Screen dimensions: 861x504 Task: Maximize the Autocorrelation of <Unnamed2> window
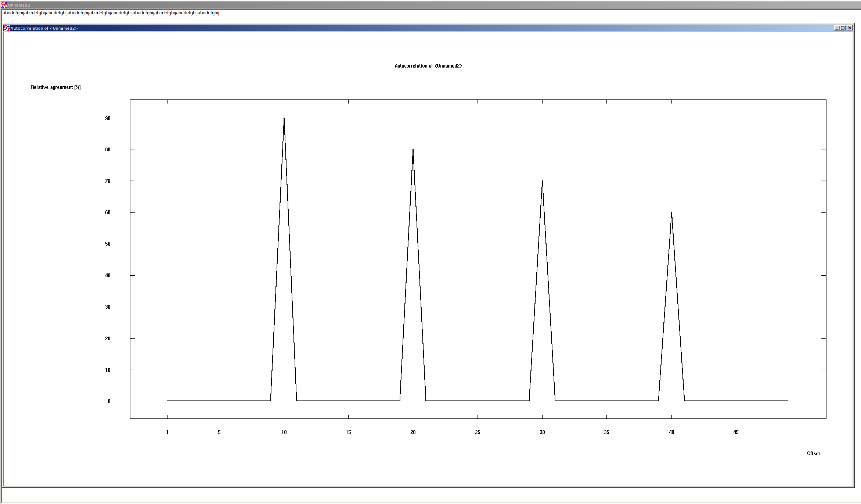[x=843, y=28]
